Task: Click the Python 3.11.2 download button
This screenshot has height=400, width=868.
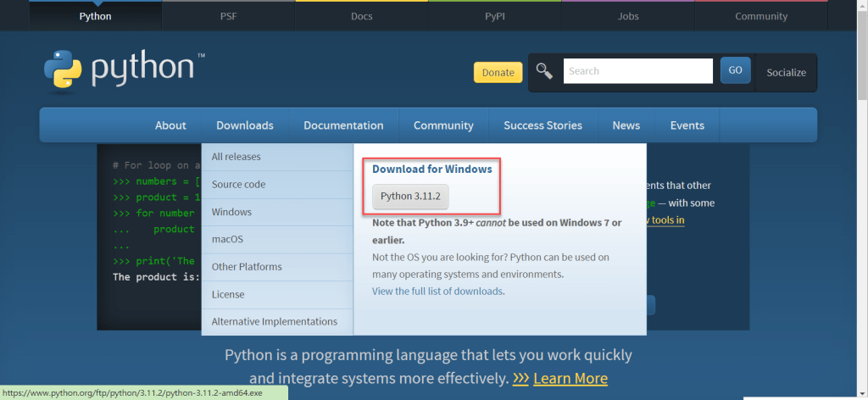Action: (411, 197)
